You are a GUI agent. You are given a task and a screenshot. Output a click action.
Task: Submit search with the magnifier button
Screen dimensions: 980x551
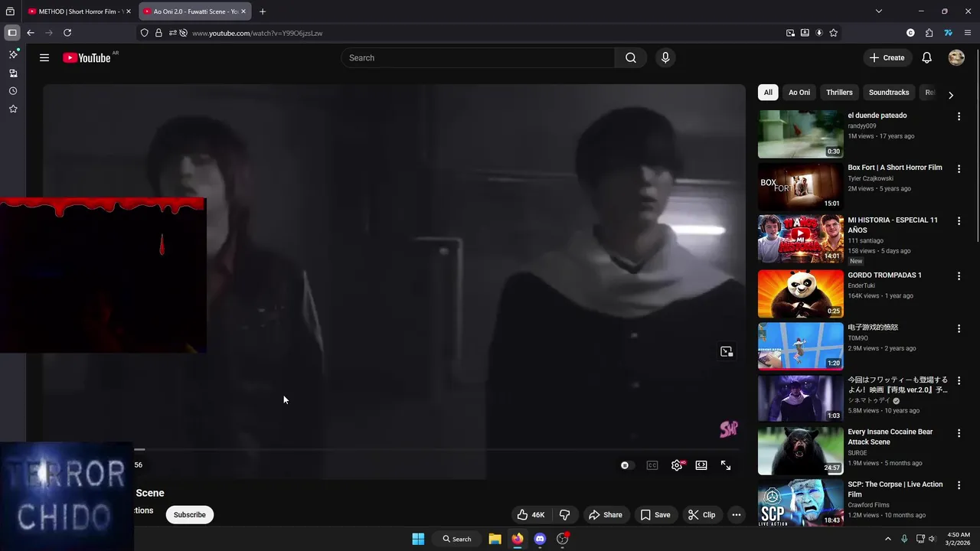pos(631,57)
